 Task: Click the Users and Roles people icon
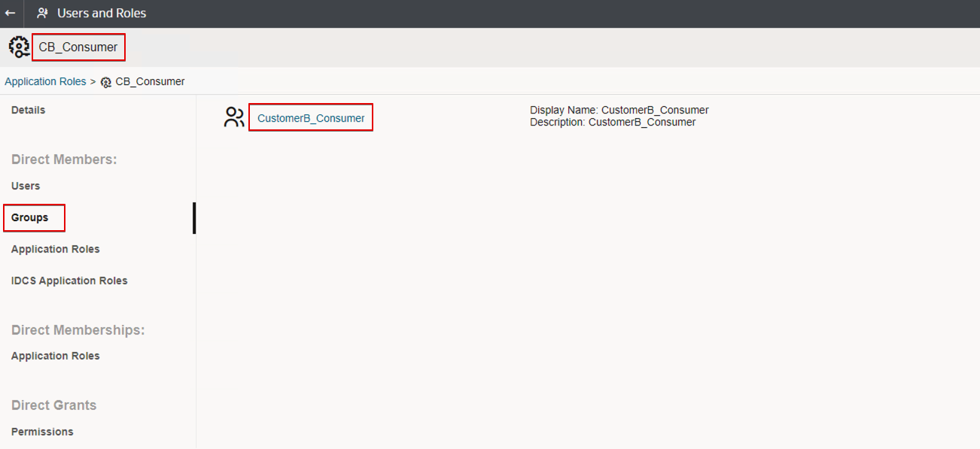pos(42,14)
